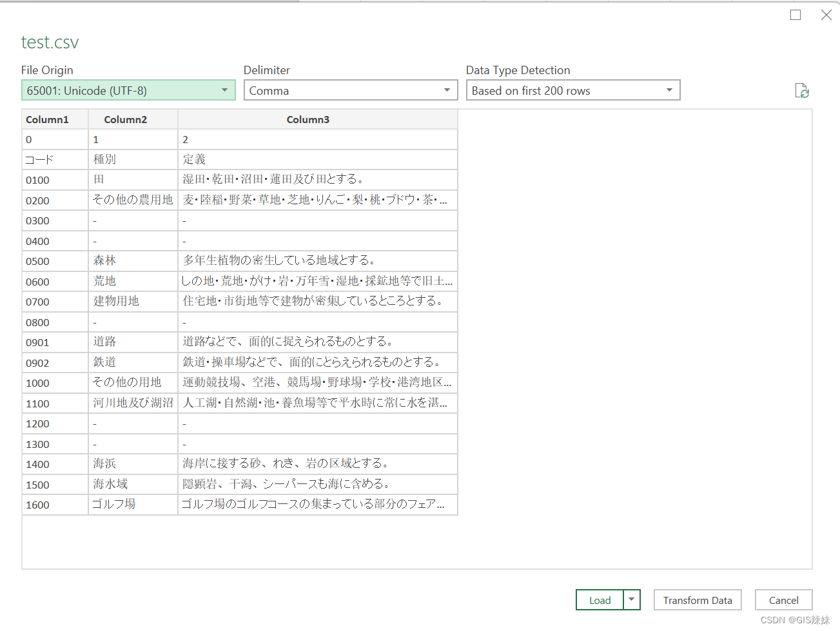The width and height of the screenshot is (840, 631).
Task: Click the cell with code 0901
Action: point(55,342)
